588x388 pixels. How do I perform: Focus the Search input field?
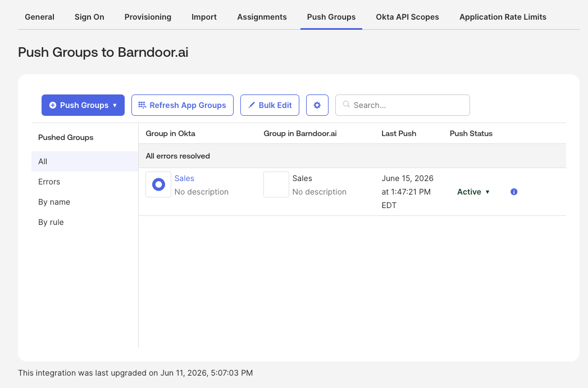pyautogui.click(x=402, y=105)
